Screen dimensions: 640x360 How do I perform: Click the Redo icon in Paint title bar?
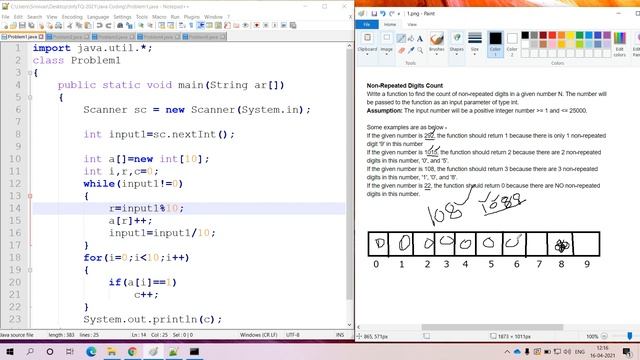[x=391, y=13]
